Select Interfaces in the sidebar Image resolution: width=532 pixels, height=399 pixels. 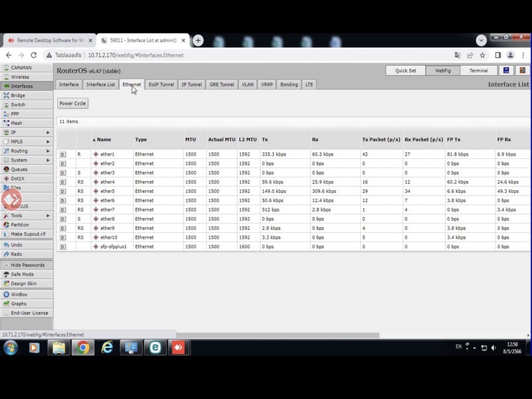[x=27, y=86]
